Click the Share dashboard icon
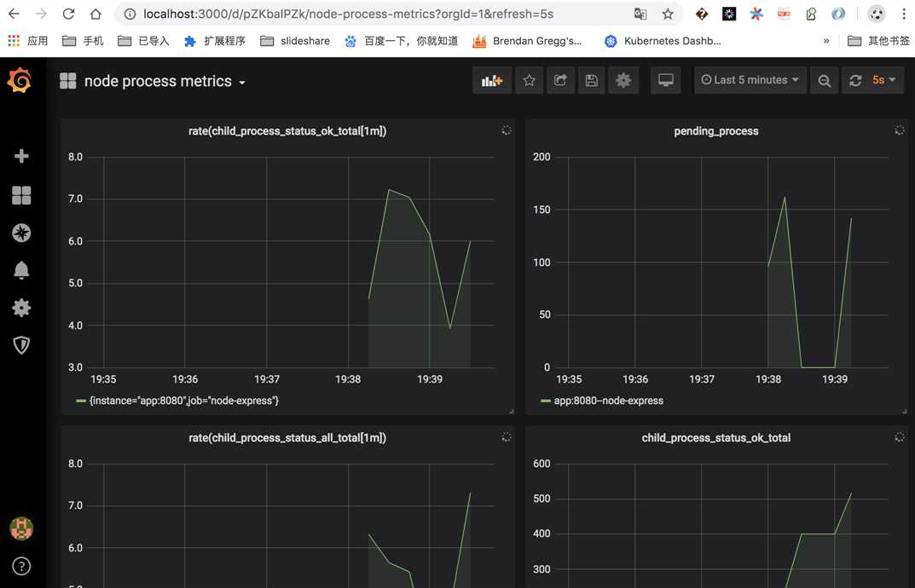Image resolution: width=915 pixels, height=588 pixels. click(560, 80)
